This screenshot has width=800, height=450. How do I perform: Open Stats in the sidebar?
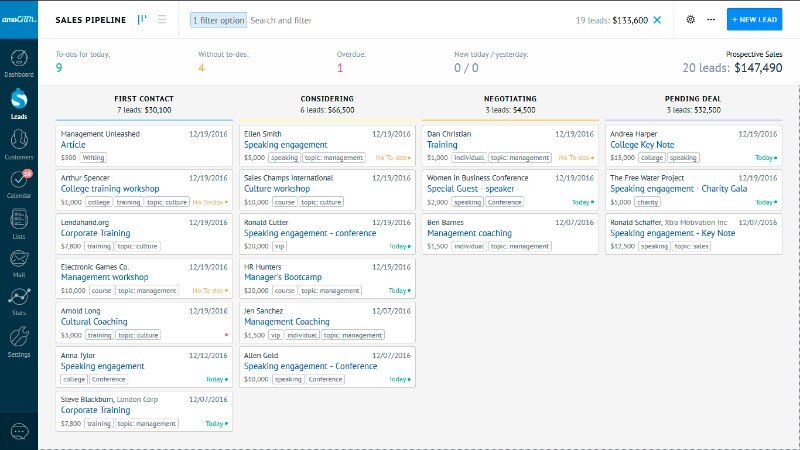(18, 300)
